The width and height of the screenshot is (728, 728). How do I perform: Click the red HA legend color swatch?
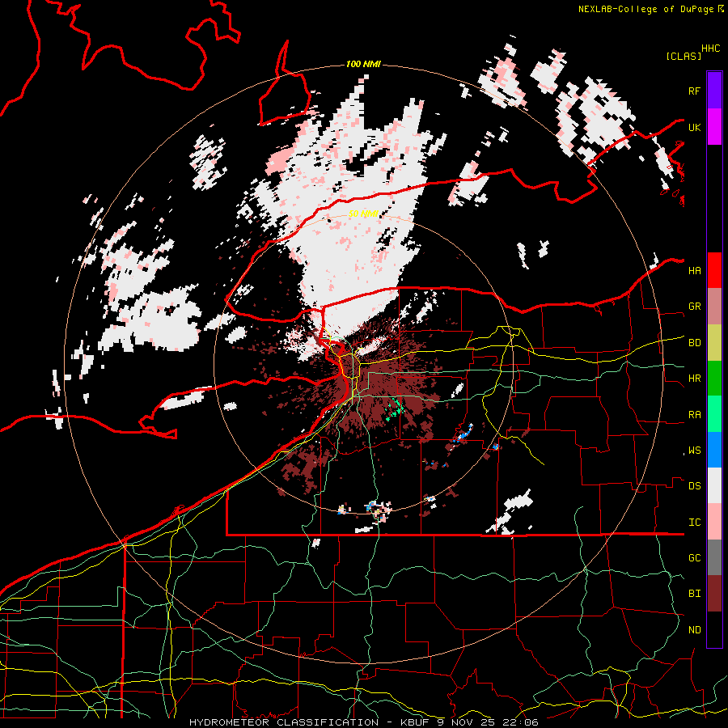(x=714, y=270)
